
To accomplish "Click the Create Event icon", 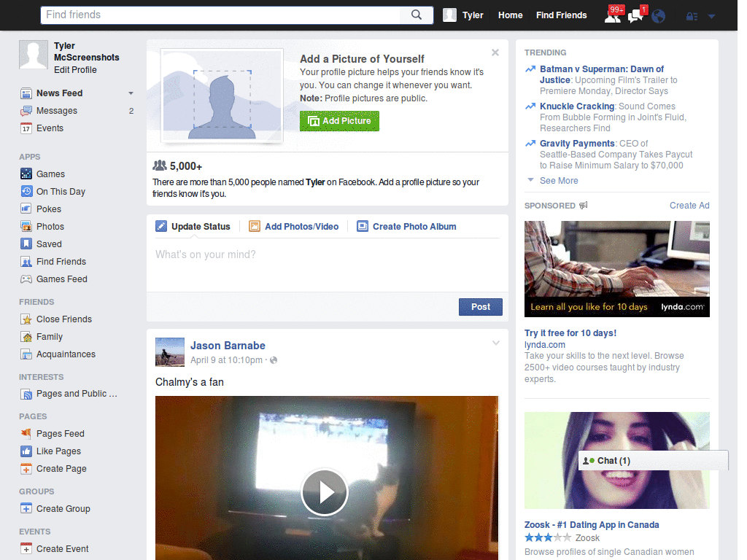I will 26,548.
